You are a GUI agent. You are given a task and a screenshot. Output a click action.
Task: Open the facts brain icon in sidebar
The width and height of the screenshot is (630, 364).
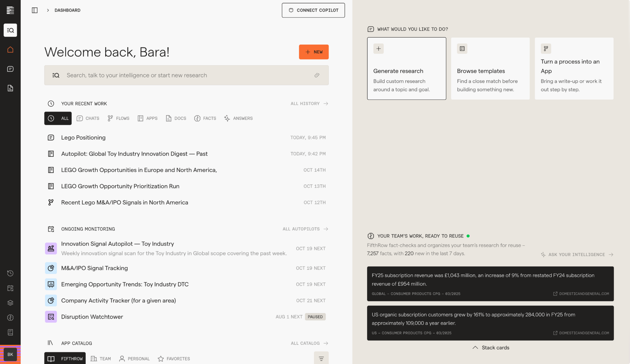click(10, 317)
